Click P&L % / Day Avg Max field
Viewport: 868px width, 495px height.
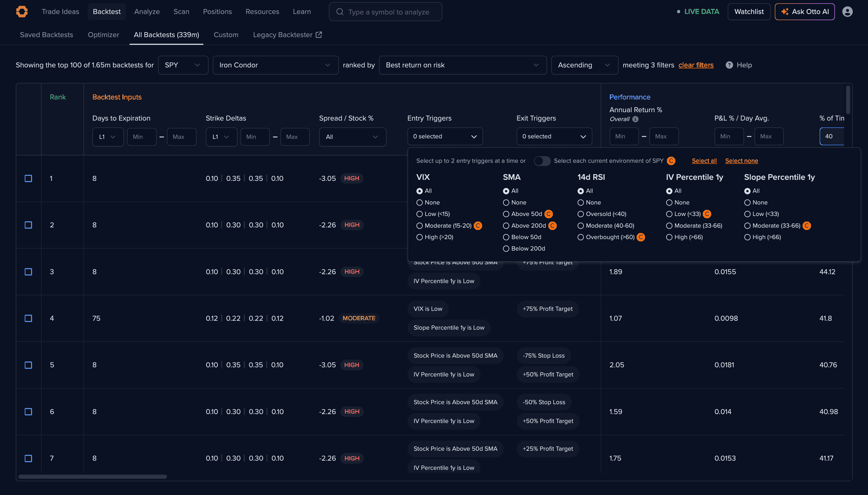769,136
